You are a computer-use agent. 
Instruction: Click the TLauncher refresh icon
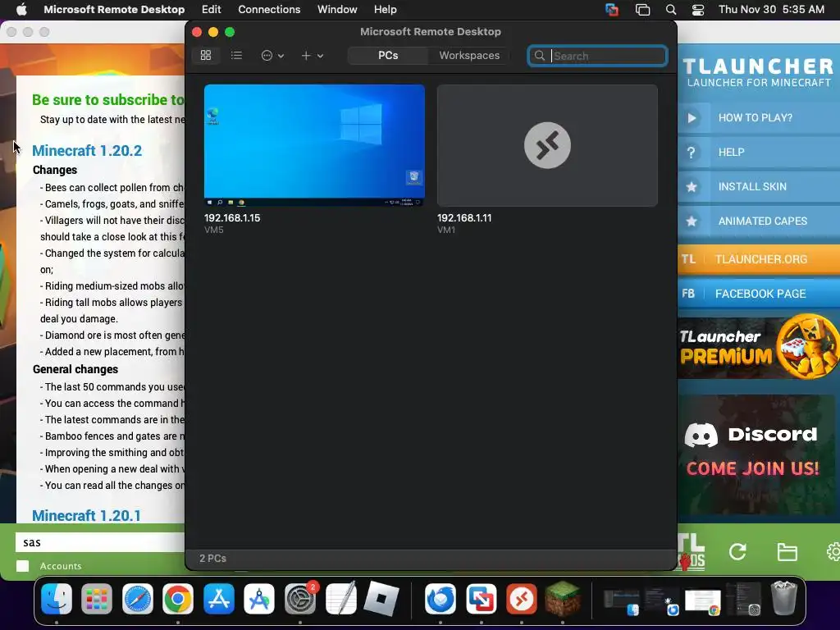[737, 552]
